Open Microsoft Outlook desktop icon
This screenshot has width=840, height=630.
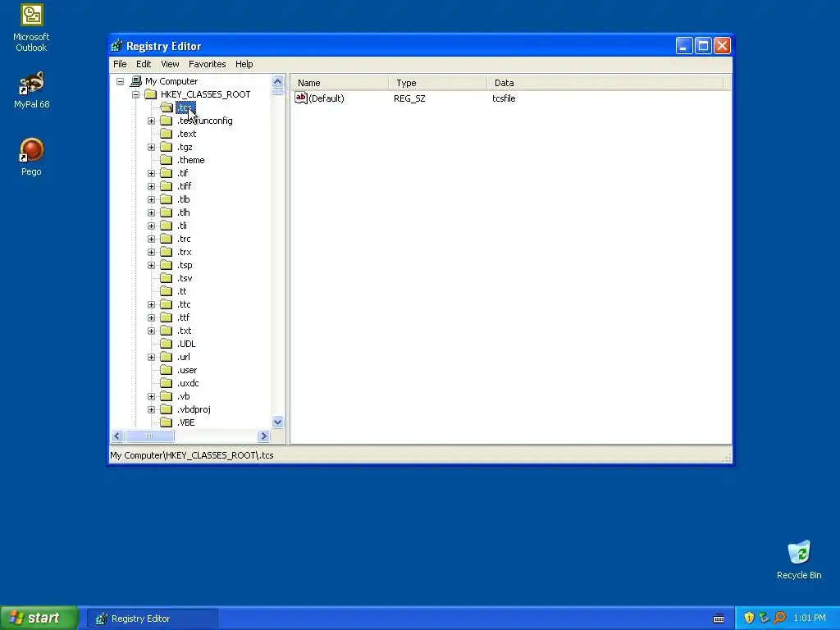(31, 28)
